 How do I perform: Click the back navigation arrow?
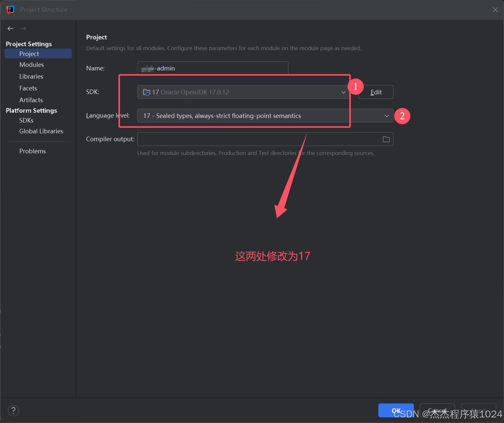click(x=10, y=29)
